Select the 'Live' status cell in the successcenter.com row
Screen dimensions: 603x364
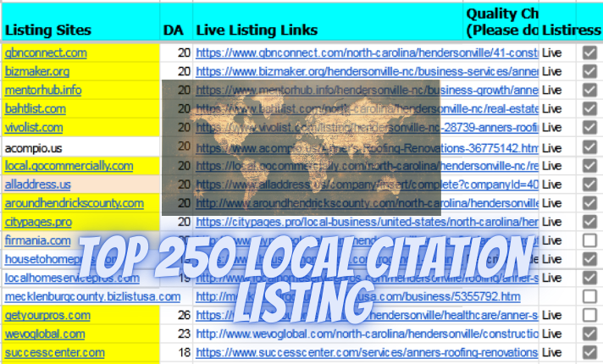click(x=557, y=352)
